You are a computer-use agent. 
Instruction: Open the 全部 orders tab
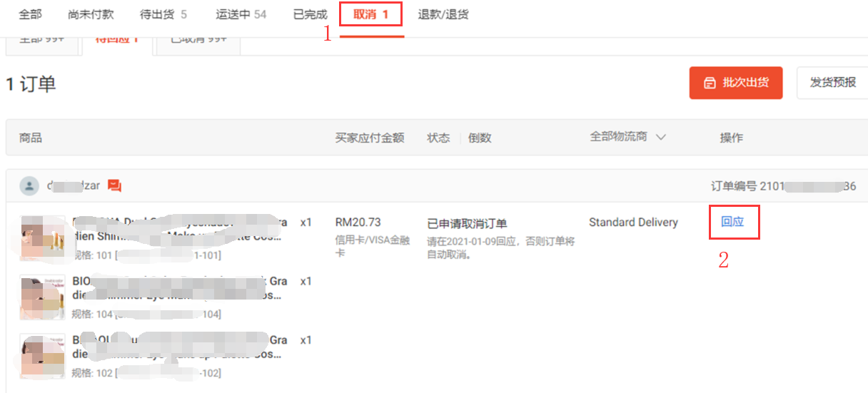(30, 14)
